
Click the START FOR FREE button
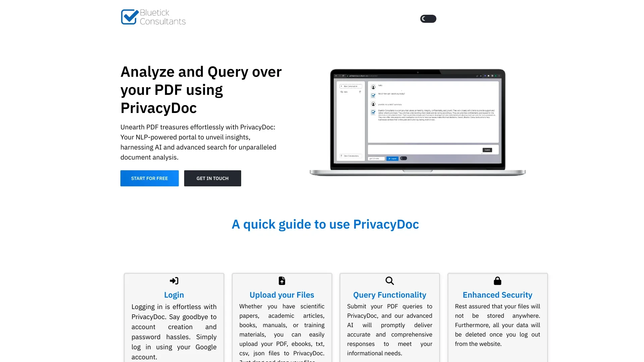coord(150,178)
